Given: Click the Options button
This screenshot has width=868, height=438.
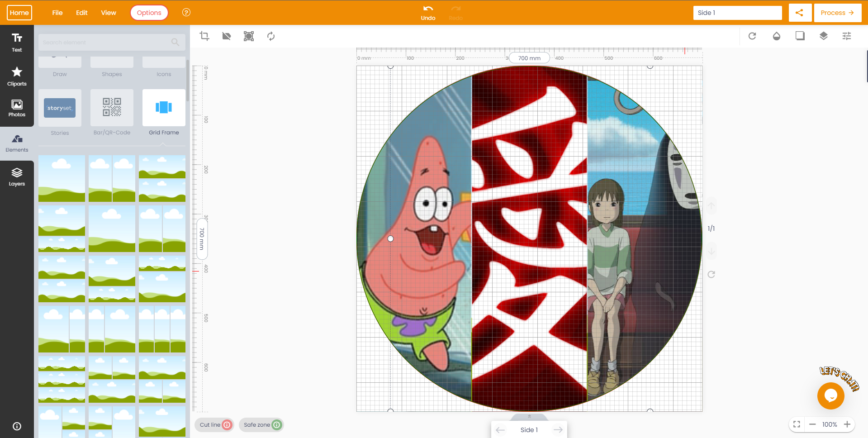Looking at the screenshot, I should 149,13.
